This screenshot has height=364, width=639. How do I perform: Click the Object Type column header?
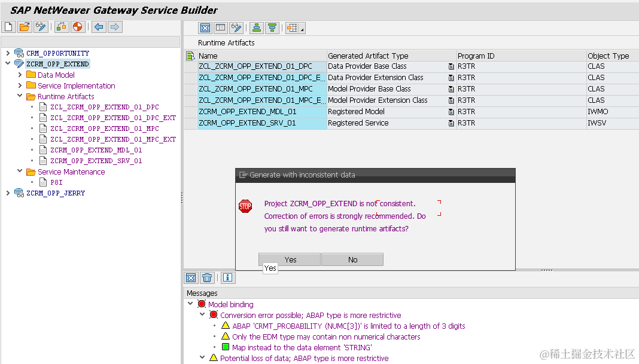click(x=613, y=56)
